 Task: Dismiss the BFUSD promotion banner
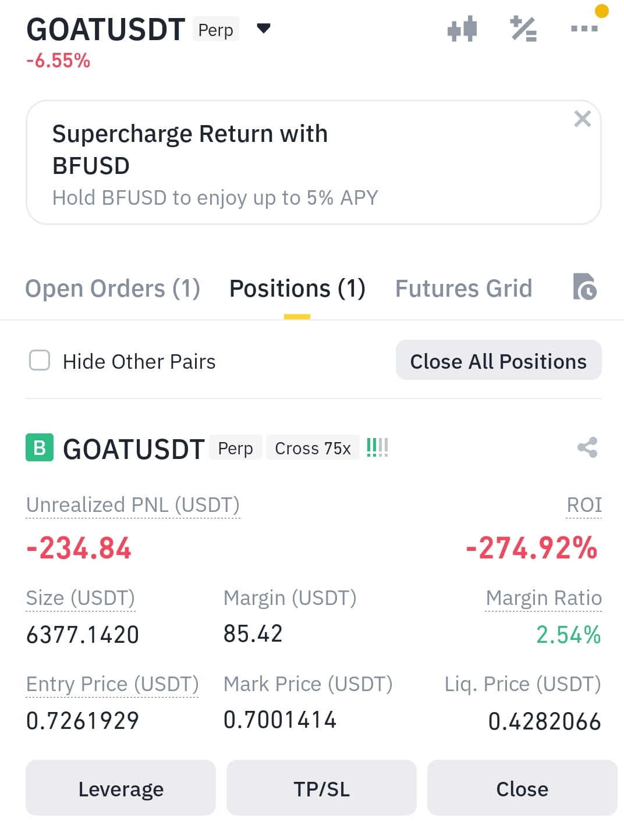[582, 119]
